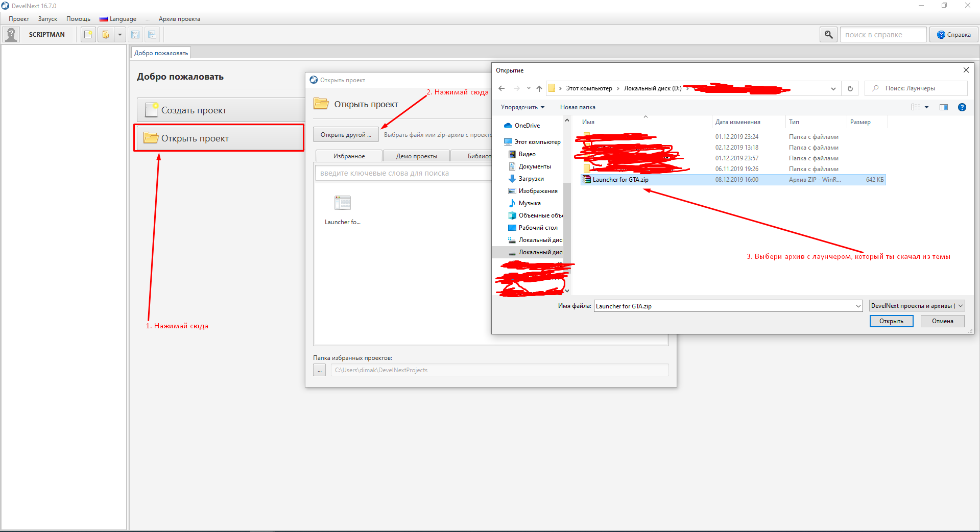The width and height of the screenshot is (980, 532).
Task: Click the Имя файла input field
Action: [x=724, y=306]
